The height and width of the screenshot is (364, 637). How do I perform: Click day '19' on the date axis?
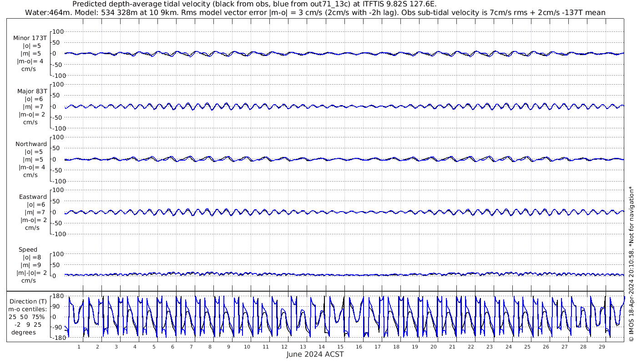(x=415, y=346)
